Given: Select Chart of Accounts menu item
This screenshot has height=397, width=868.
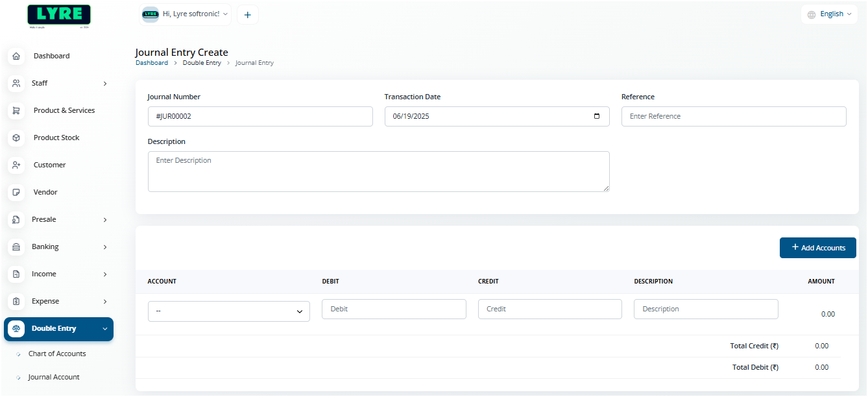Looking at the screenshot, I should point(57,354).
